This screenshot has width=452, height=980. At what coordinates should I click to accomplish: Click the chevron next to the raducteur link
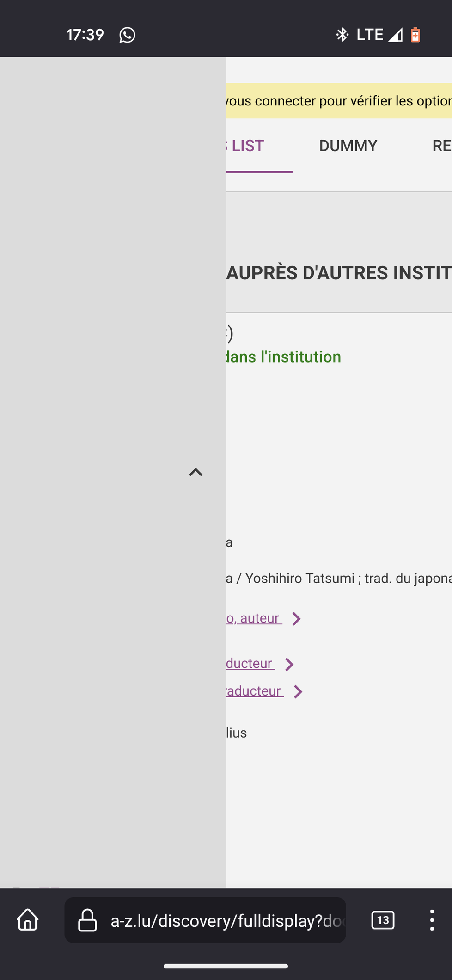pos(298,692)
